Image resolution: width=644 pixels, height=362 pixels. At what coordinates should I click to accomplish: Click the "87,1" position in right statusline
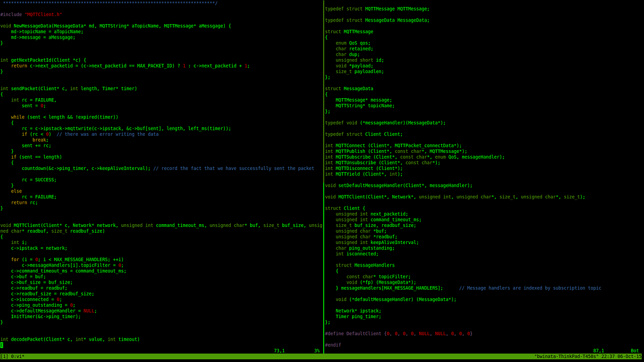[597, 350]
